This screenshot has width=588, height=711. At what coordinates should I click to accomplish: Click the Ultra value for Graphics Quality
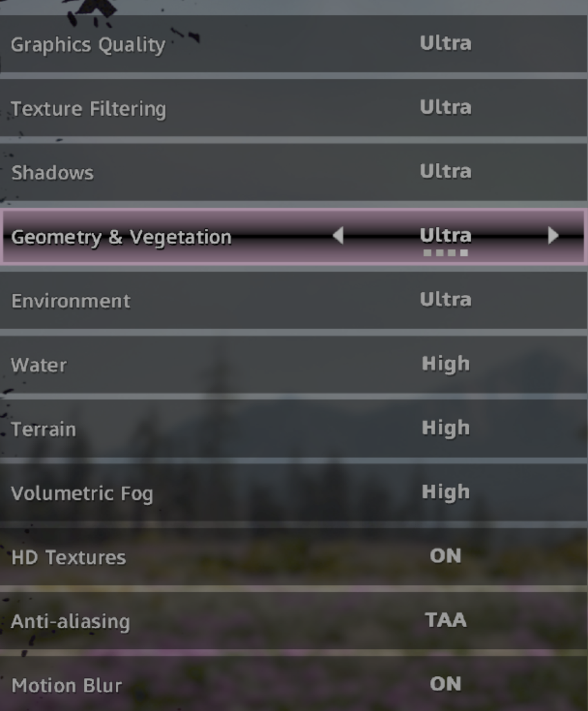click(x=446, y=44)
